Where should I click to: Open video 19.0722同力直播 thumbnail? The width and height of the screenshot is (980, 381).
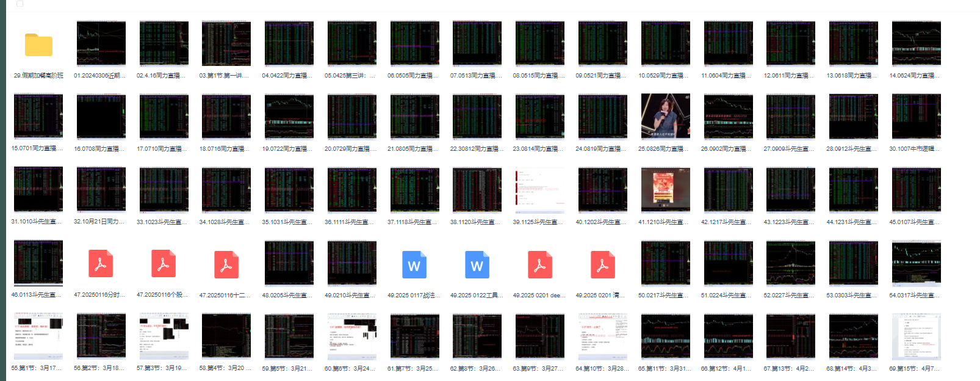click(289, 117)
